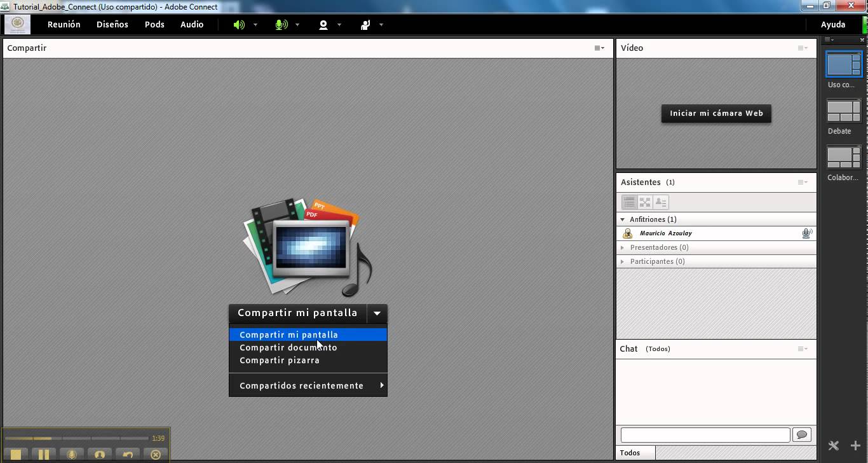Toggle the green microphone in toolbar
Viewport: 868px width, 463px height.
coord(281,25)
